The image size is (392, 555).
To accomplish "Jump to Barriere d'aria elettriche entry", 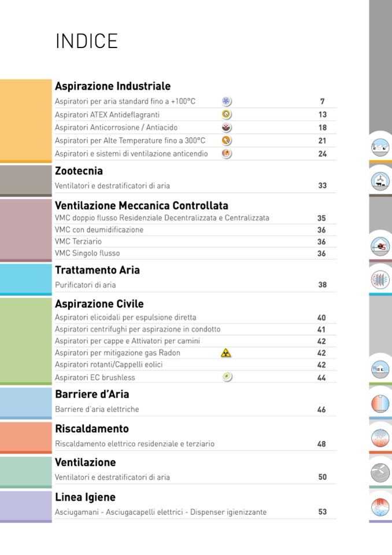I will point(97,409).
